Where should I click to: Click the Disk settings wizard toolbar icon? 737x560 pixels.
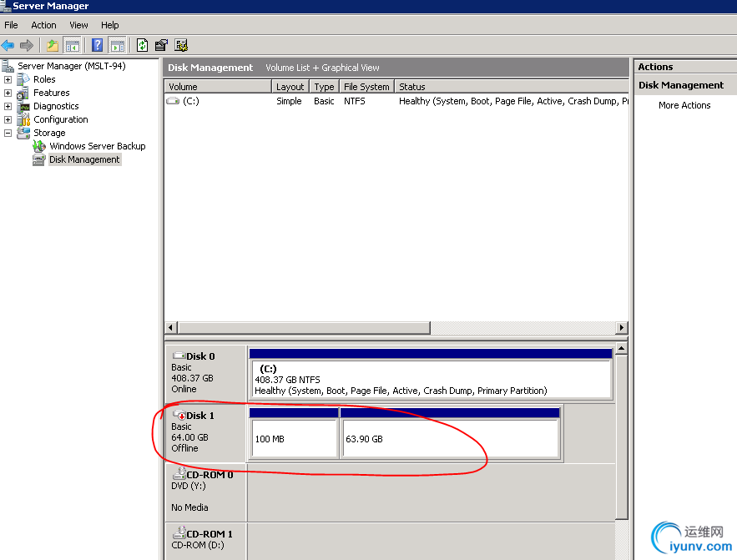(x=181, y=45)
